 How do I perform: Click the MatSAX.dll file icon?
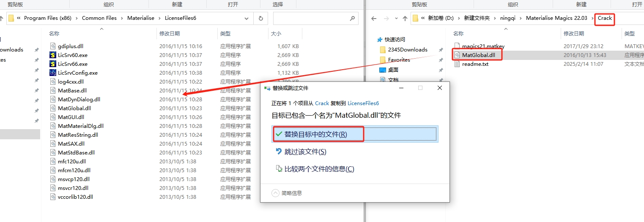[53, 143]
